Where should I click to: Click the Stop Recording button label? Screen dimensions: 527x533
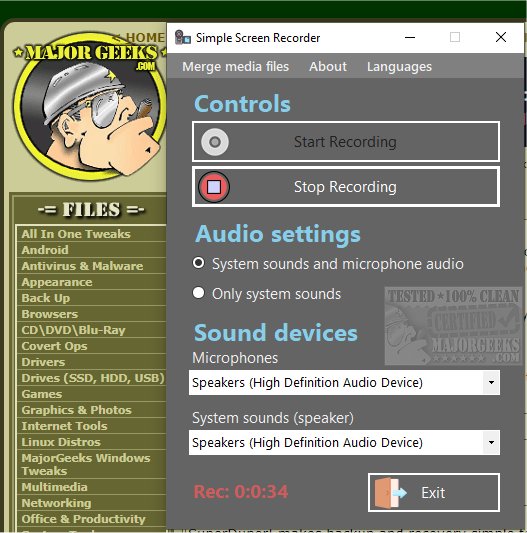point(345,187)
